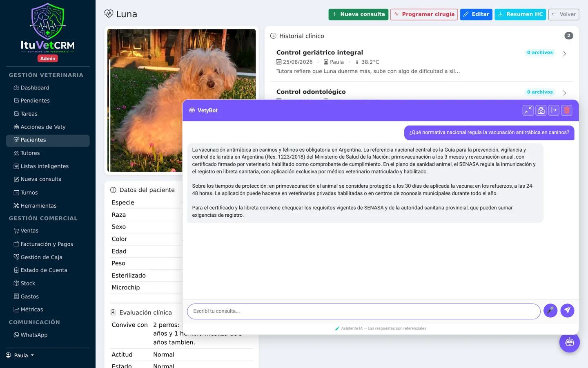Click 0 archivos badge on Control geriátrico

540,52
